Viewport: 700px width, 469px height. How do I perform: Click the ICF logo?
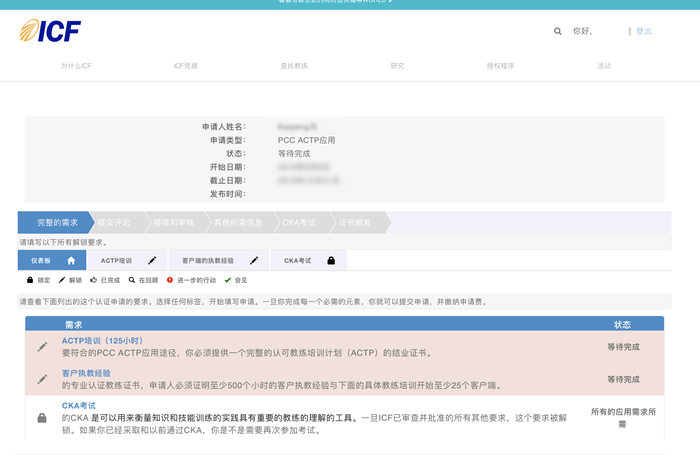(x=50, y=31)
